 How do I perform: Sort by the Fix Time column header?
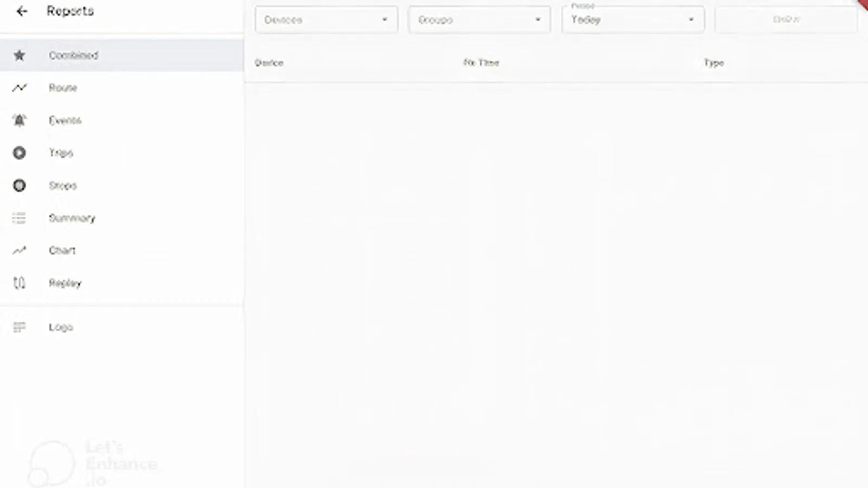tap(481, 62)
